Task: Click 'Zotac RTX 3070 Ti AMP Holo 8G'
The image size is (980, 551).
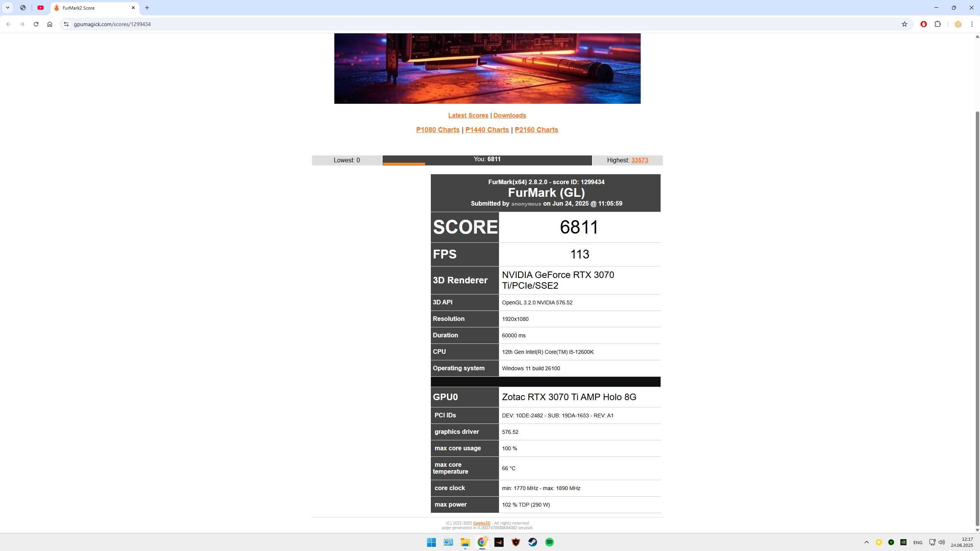Action: point(569,397)
